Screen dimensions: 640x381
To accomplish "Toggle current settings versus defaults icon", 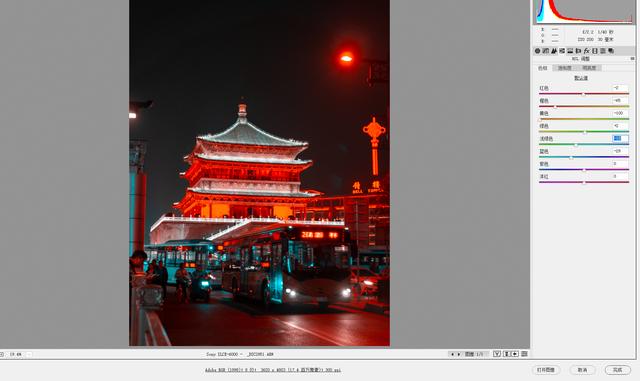I will point(524,354).
